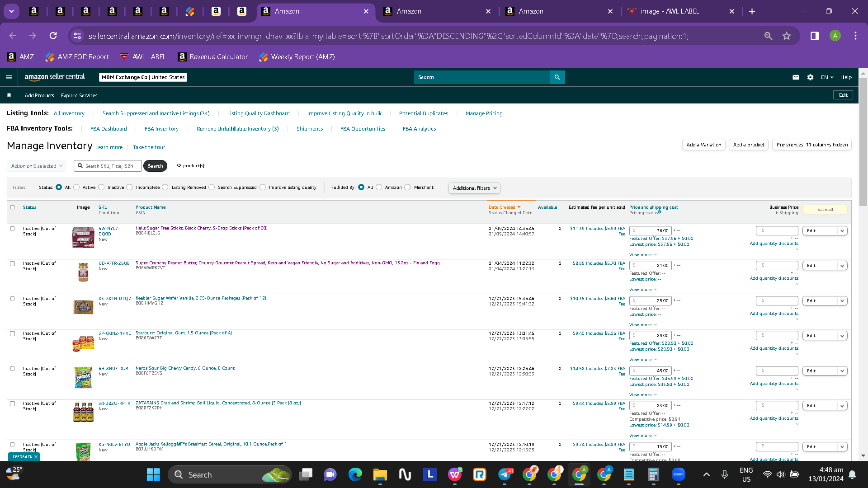Image resolution: width=868 pixels, height=488 pixels.
Task: Open the Chrome three-dot menu
Action: coord(855,36)
